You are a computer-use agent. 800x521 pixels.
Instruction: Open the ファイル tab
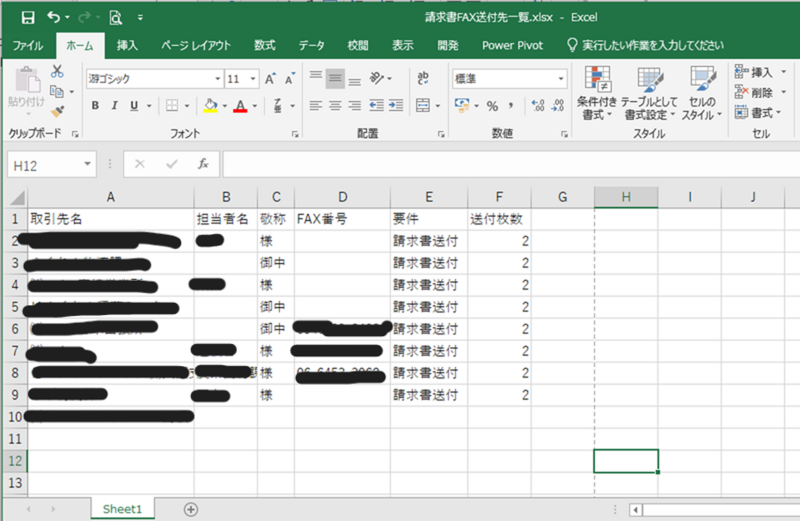28,45
